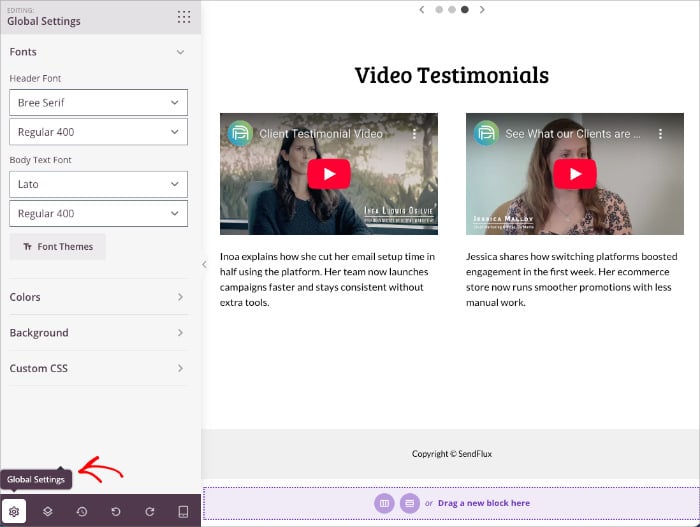Open the Header Font weight Regular 400 dropdown
The width and height of the screenshot is (700, 527).
[x=98, y=132]
